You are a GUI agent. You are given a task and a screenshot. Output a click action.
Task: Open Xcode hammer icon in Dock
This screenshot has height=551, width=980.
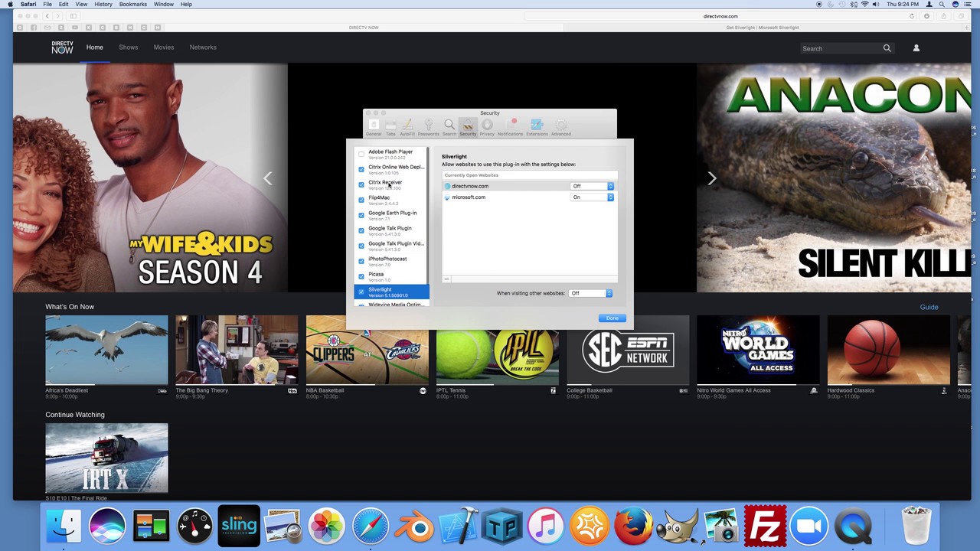[458, 527]
